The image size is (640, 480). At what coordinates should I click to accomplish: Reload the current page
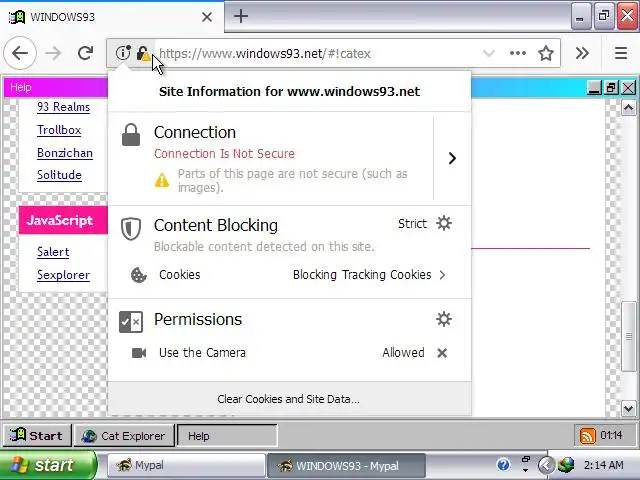pos(85,53)
